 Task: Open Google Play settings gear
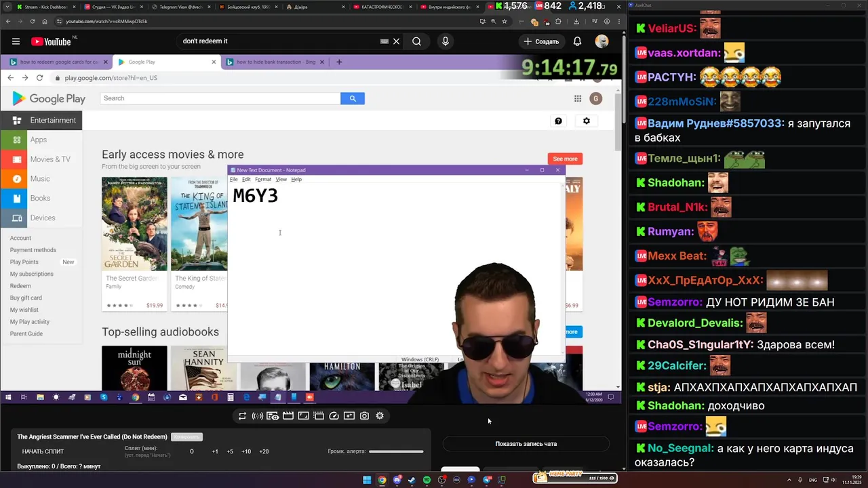[587, 121]
